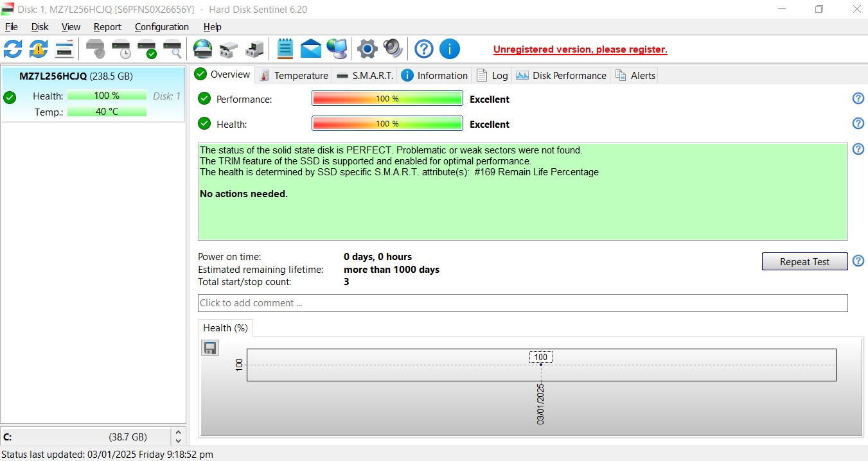868x461 pixels.
Task: Click the 'more than 1000 days' lifetime value
Action: coord(391,270)
